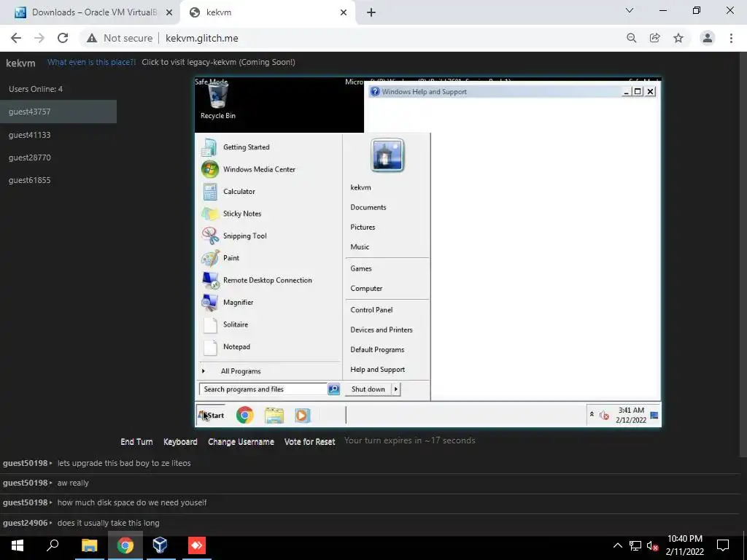The image size is (747, 560).
Task: Click Vote for Reset
Action: pyautogui.click(x=309, y=442)
